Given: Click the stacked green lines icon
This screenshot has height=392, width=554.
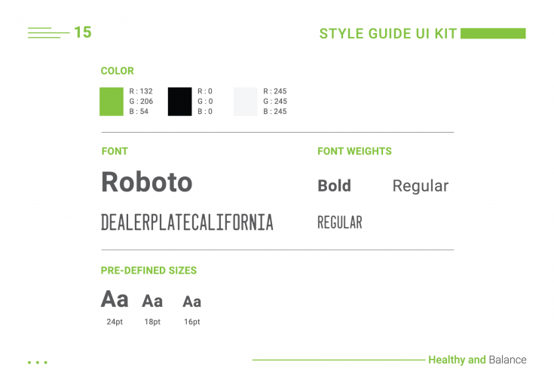Looking at the screenshot, I should click(49, 33).
